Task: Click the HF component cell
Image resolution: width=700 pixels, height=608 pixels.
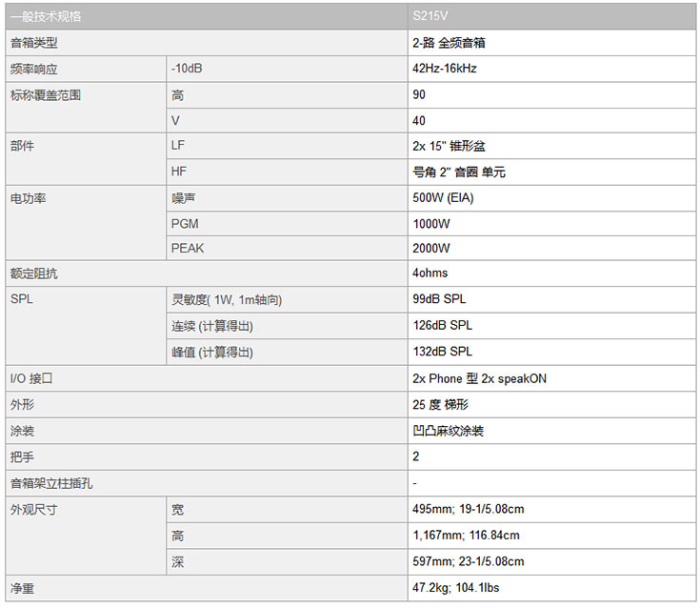Action: [x=287, y=172]
